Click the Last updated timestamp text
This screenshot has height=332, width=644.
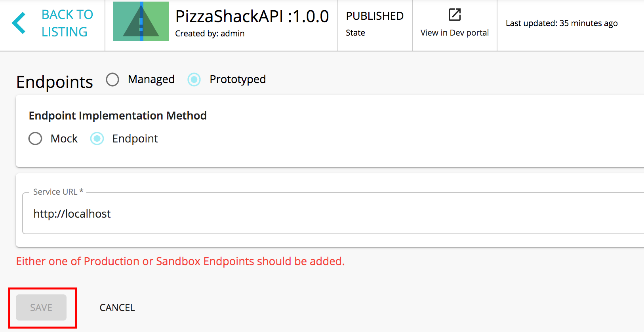(562, 23)
